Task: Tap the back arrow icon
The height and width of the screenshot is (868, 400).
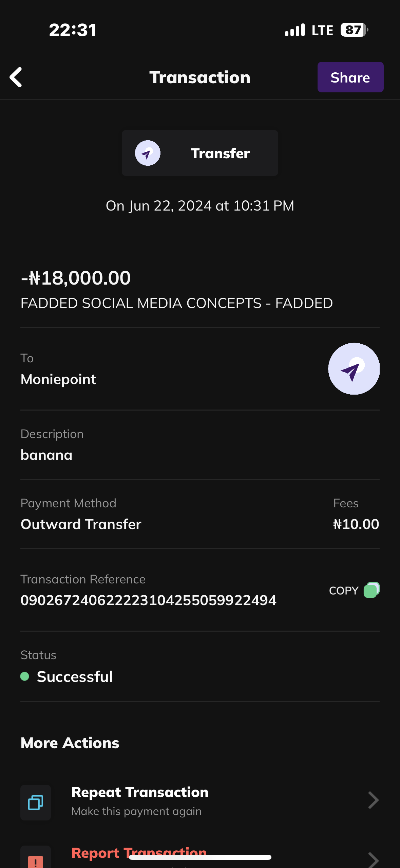Action: 16,77
